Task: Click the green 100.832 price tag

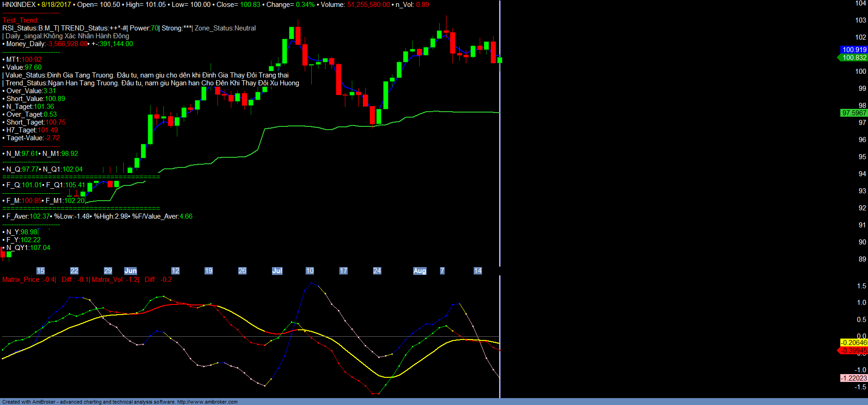Action: (854, 58)
